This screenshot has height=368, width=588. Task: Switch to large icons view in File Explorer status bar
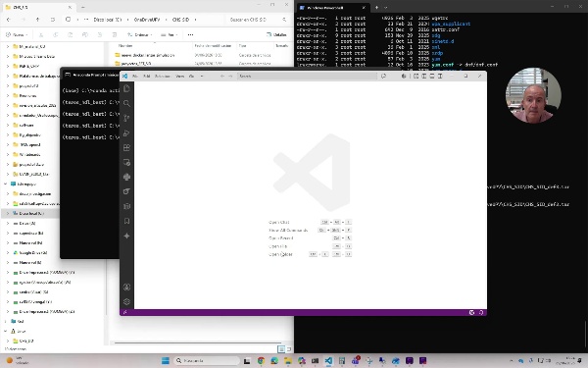click(x=289, y=349)
